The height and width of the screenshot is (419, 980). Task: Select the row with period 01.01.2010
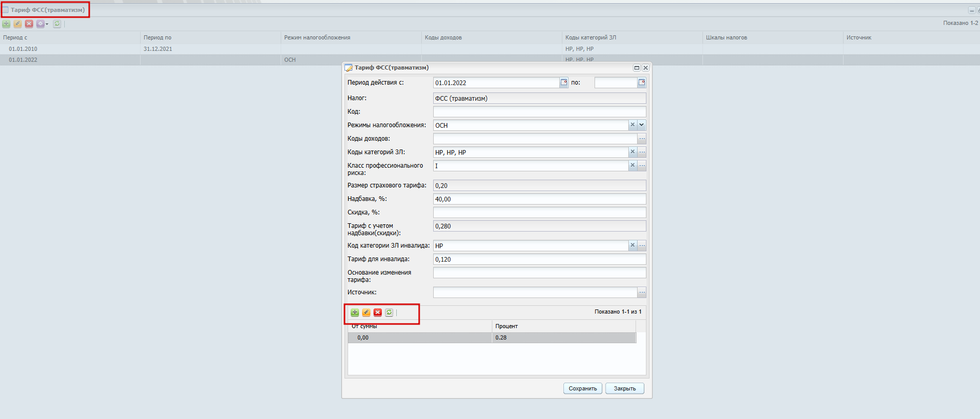[x=490, y=49]
